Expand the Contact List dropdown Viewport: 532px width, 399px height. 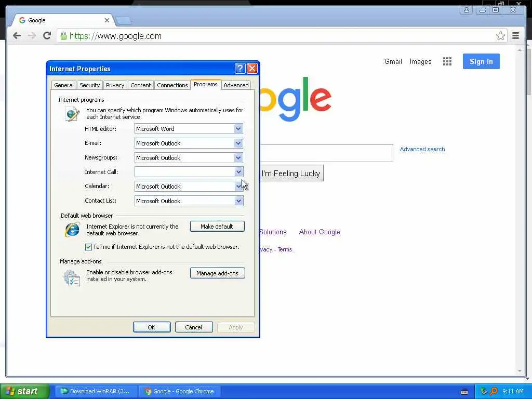pos(238,201)
